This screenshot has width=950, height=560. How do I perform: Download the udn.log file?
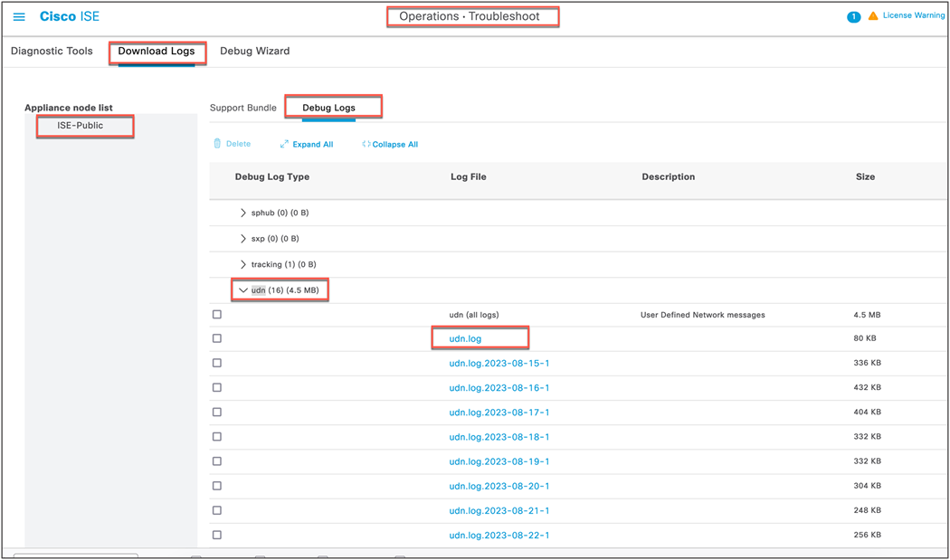[465, 338]
